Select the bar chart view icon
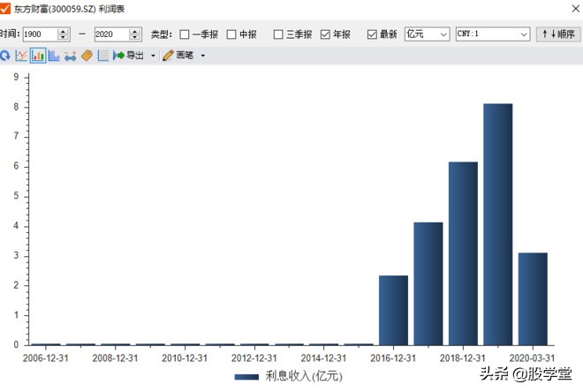583x392 pixels. [x=38, y=56]
